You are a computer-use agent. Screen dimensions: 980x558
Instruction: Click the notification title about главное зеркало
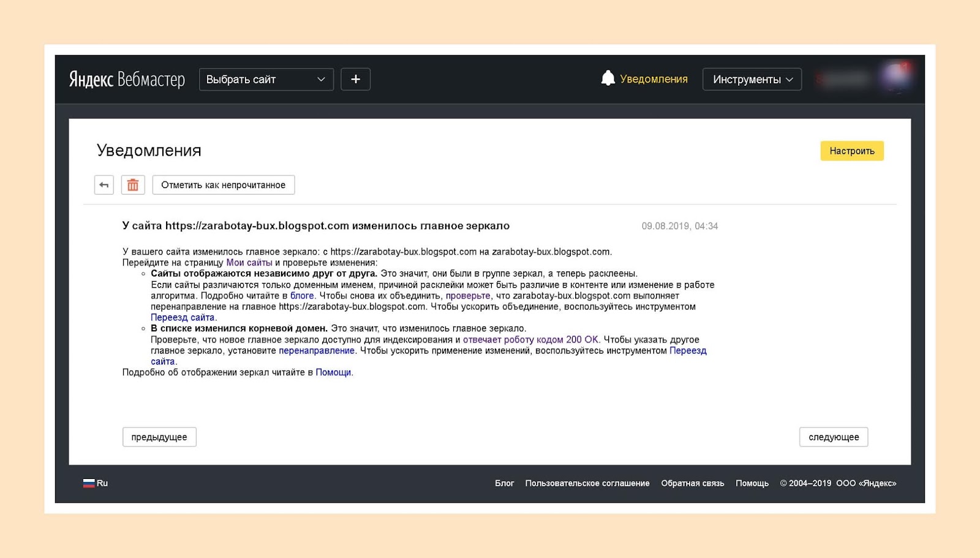tap(316, 226)
